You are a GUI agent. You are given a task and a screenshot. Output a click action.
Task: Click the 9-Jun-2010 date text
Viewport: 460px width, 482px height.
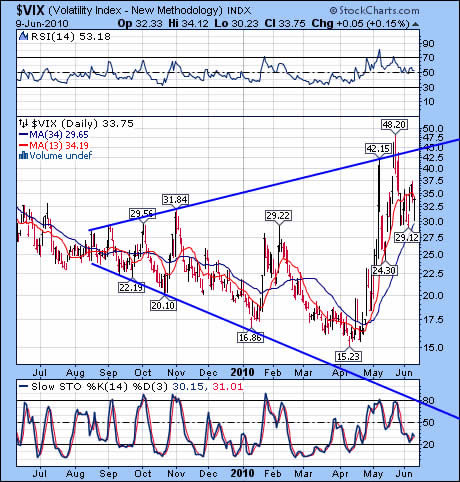click(x=42, y=24)
